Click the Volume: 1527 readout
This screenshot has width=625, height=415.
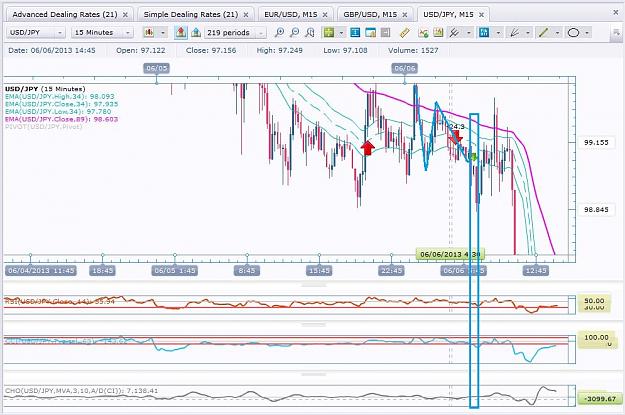[x=413, y=51]
